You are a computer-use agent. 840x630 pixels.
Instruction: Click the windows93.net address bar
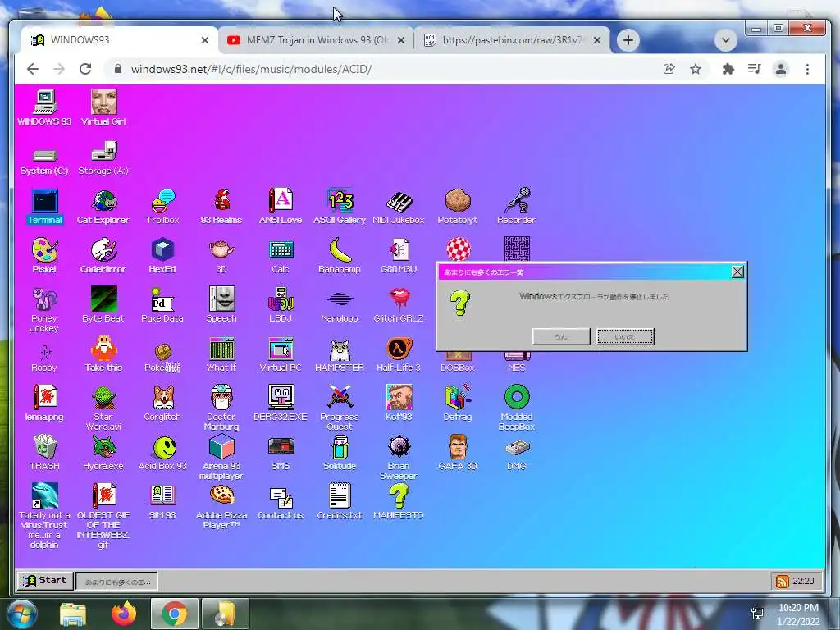tap(383, 69)
